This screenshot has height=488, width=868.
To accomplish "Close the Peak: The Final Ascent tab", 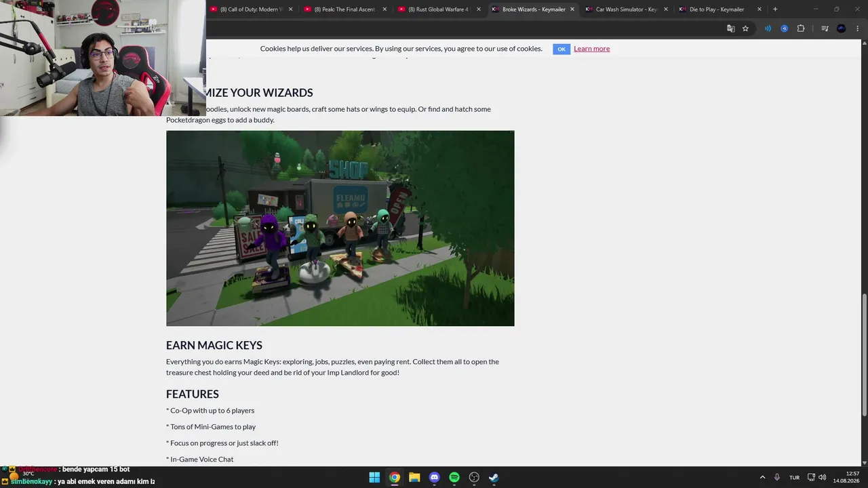I will [x=384, y=9].
